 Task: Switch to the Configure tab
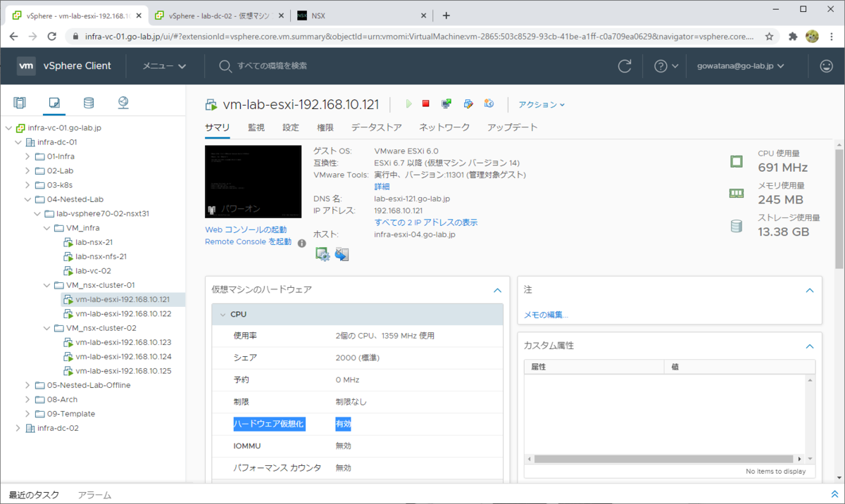(x=291, y=127)
